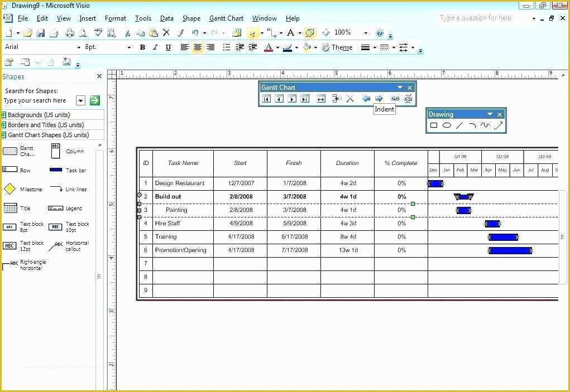Click the Delete Task icon on Gantt Chart toolbar
The image size is (570, 392).
point(350,99)
